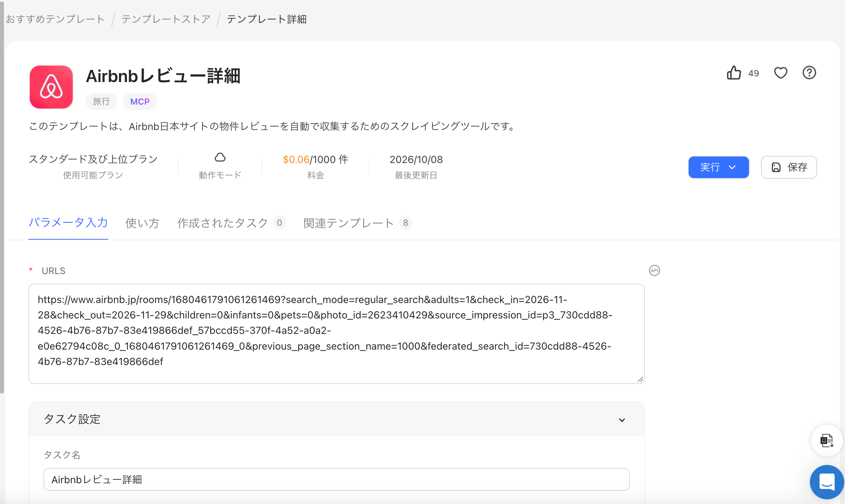
Task: Click the thumbs-up like icon
Action: (734, 73)
